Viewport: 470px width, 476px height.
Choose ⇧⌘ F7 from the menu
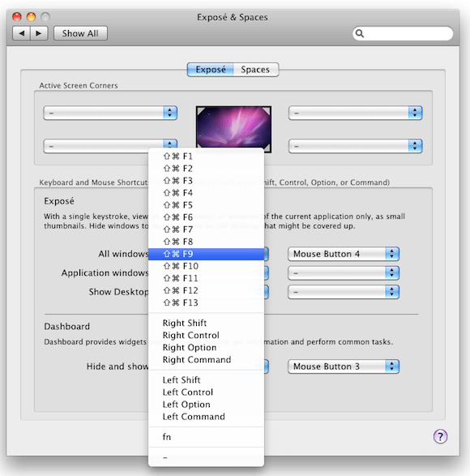click(x=206, y=229)
